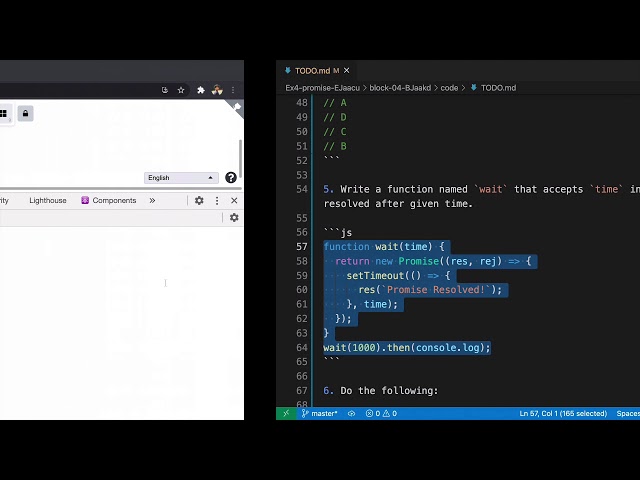640x480 pixels.
Task: Click the 'setTimeout(() => {' code line
Action: 398,276
